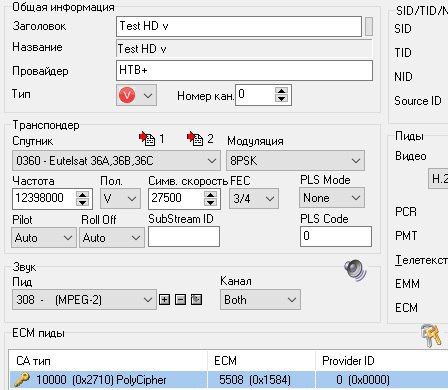
Task: Decrease the symbol rate value
Action: pos(210,202)
